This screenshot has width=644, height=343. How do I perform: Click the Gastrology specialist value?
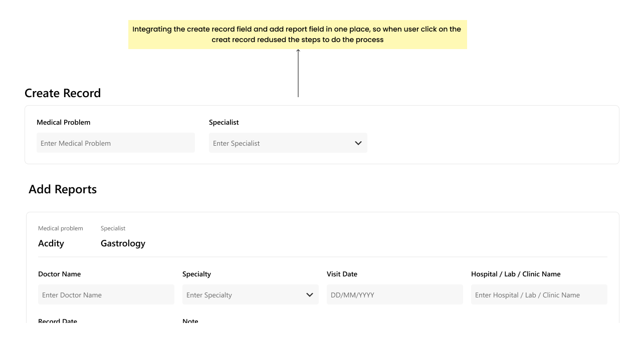(123, 243)
